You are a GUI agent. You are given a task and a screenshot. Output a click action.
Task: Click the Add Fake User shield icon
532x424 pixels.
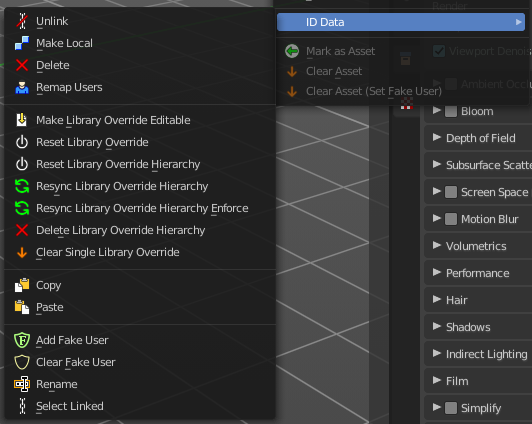(22, 340)
